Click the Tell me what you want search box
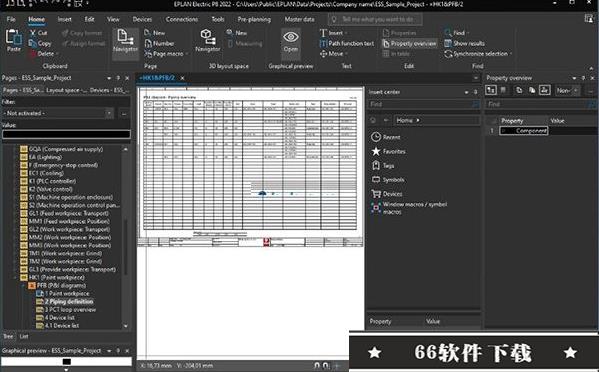 (375, 19)
